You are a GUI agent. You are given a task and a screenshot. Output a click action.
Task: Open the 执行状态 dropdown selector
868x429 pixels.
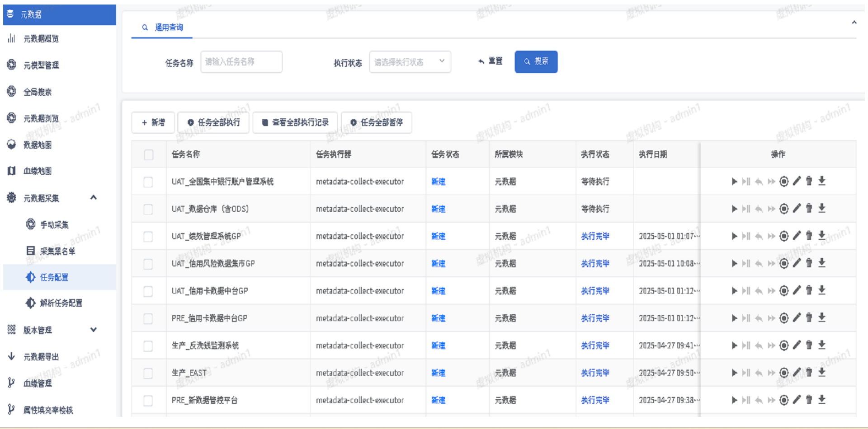(x=410, y=62)
